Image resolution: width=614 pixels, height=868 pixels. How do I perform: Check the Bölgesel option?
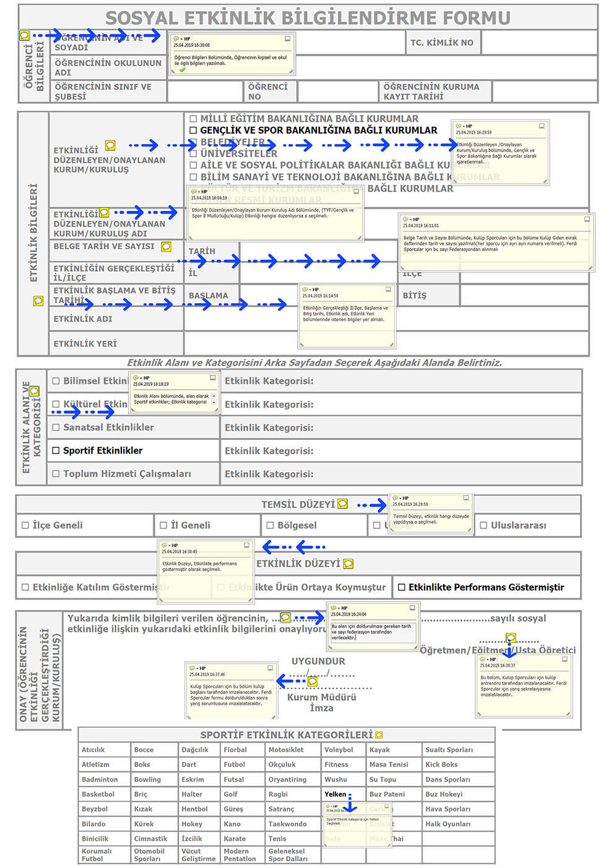point(270,525)
